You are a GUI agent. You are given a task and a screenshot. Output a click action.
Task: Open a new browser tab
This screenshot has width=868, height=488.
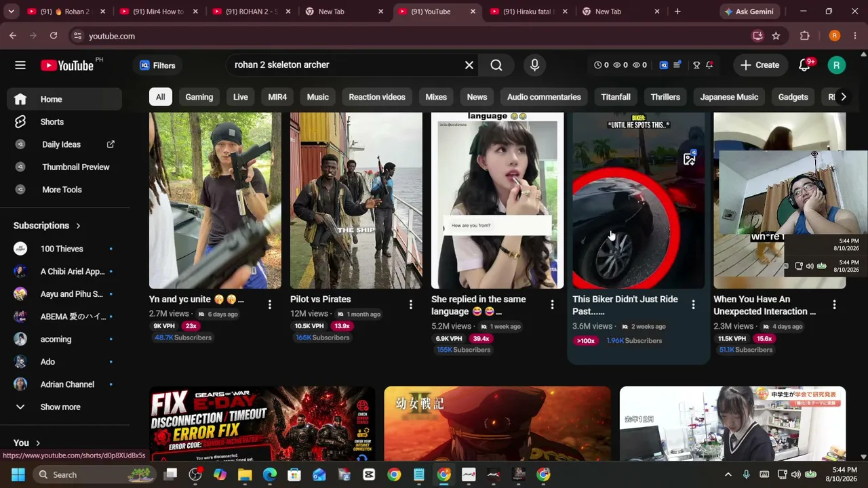(677, 12)
